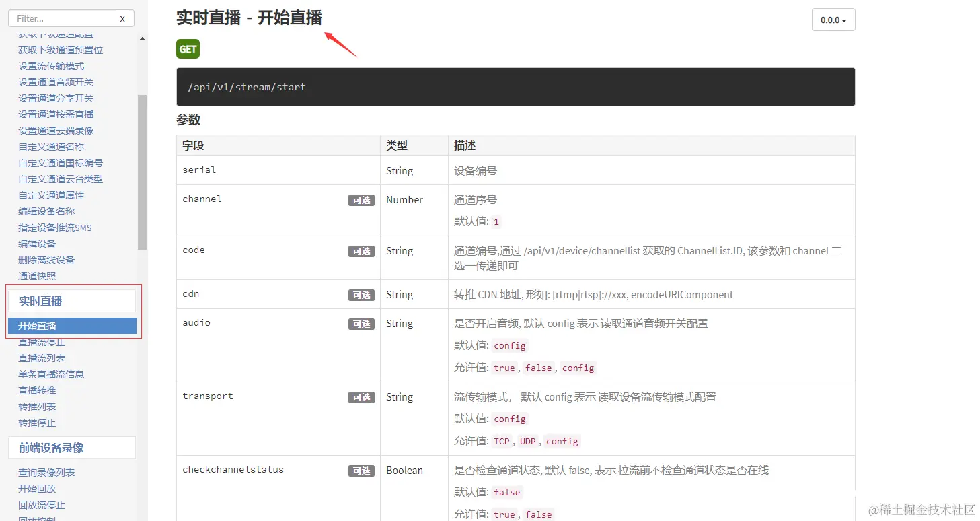Open 设置通道分享开关 sidebar item
This screenshot has width=980, height=521.
coord(56,98)
